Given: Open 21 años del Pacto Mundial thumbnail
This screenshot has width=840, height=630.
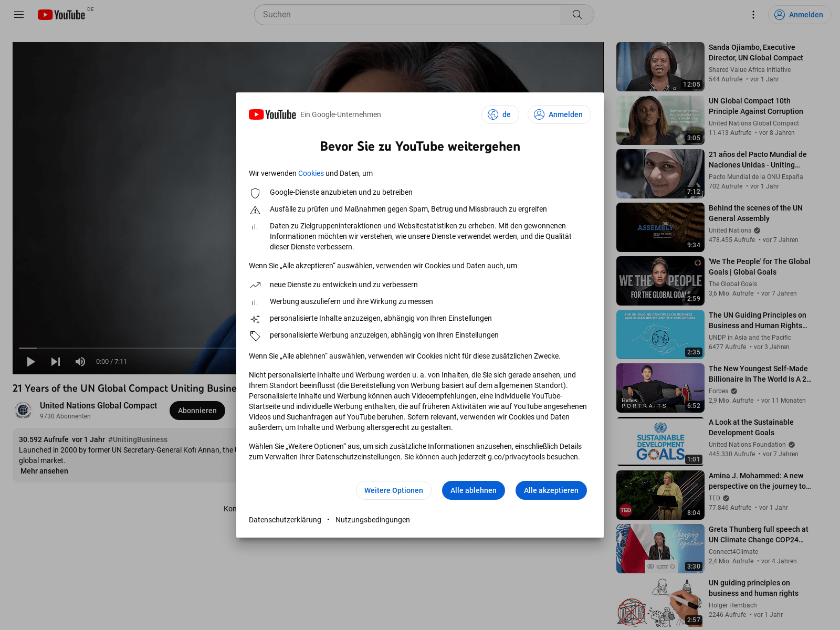Looking at the screenshot, I should [660, 174].
